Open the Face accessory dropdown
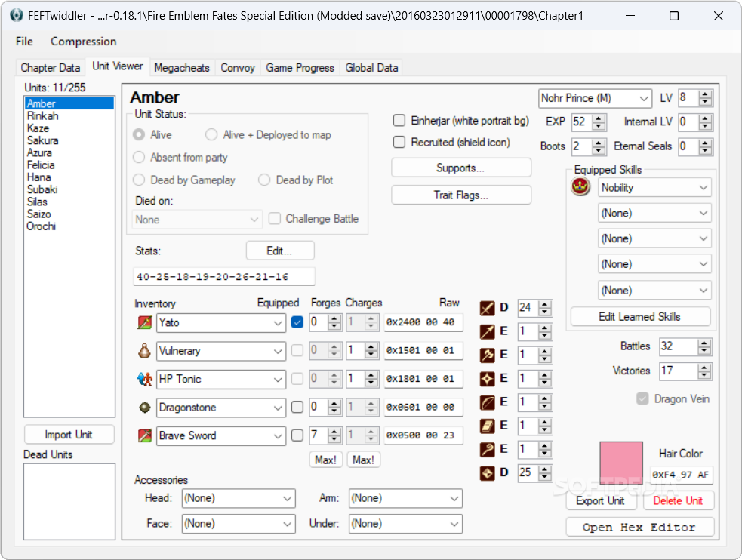The height and width of the screenshot is (560, 742). click(x=239, y=524)
